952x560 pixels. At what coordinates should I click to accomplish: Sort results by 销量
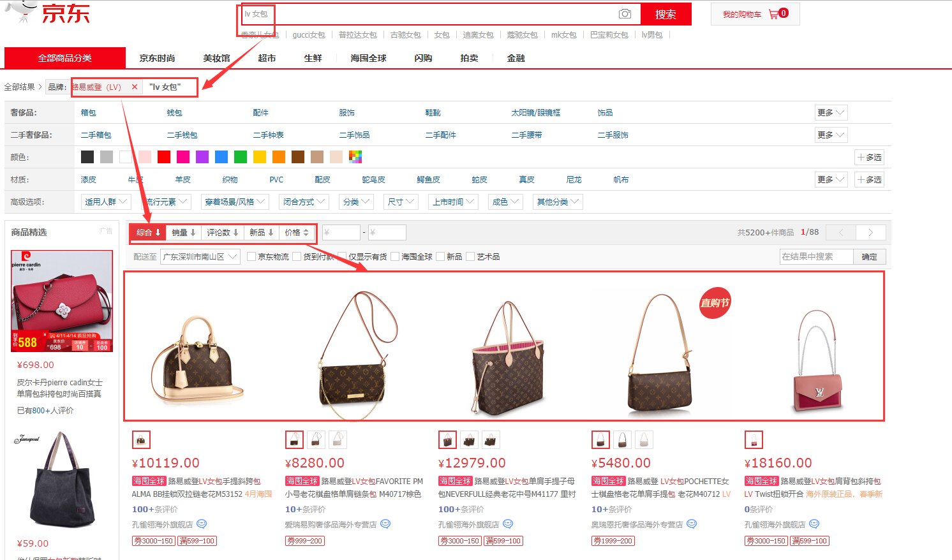click(184, 233)
